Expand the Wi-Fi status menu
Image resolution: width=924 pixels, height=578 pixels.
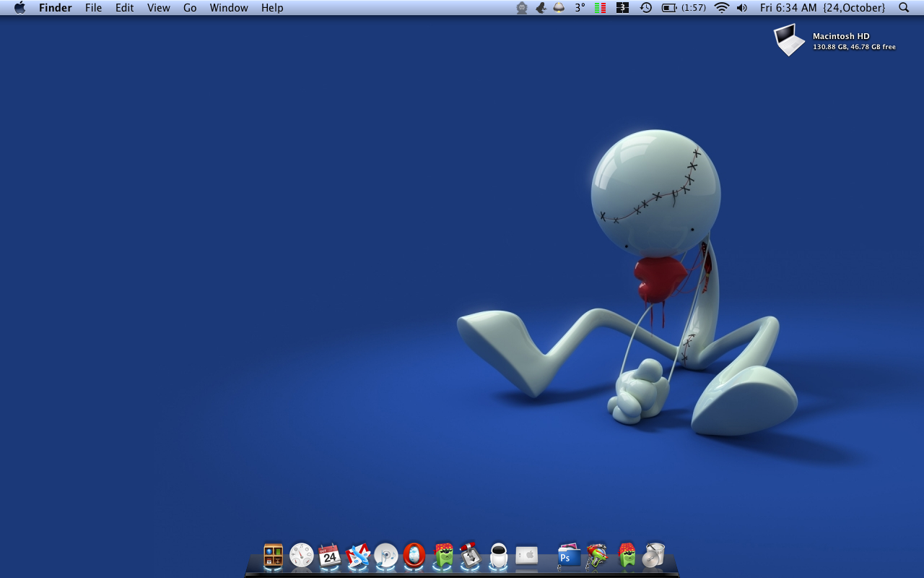[722, 8]
